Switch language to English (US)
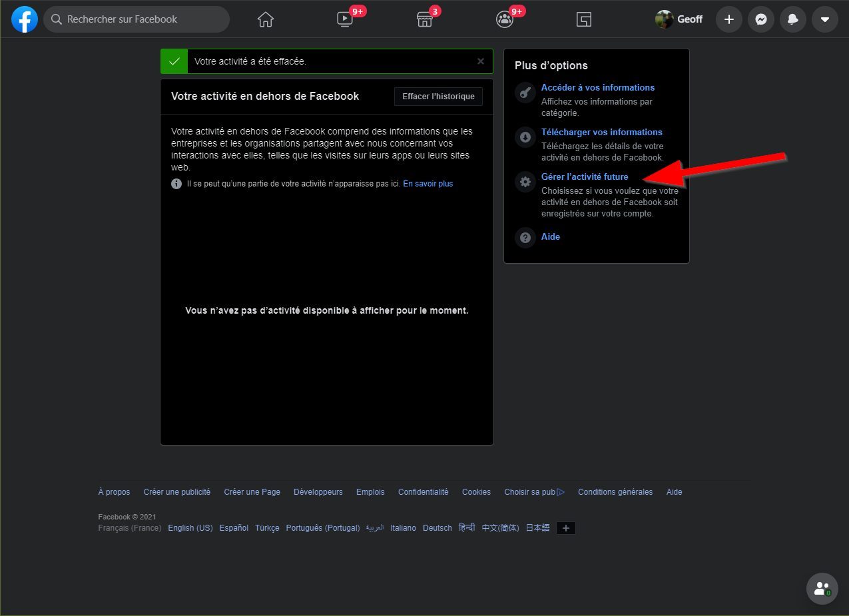 [x=190, y=528]
